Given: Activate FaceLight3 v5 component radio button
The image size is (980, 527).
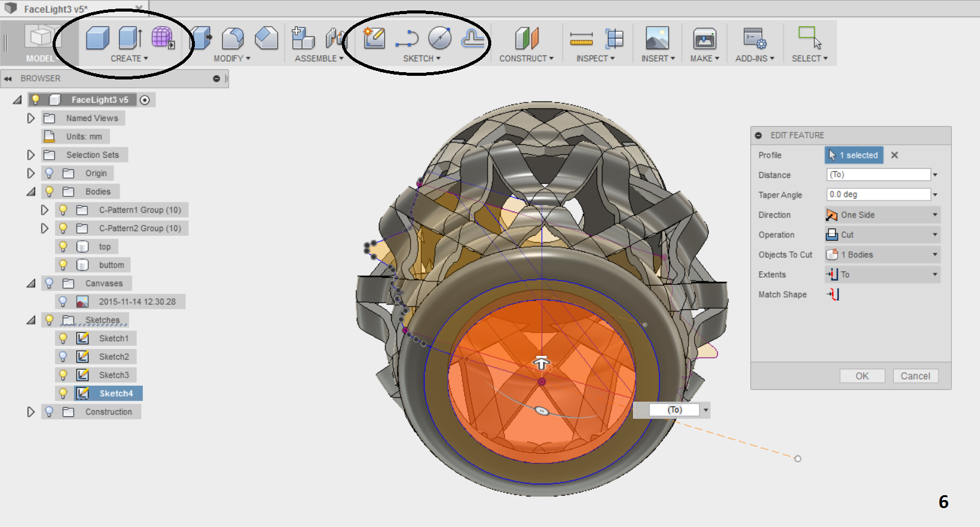Looking at the screenshot, I should click(145, 100).
